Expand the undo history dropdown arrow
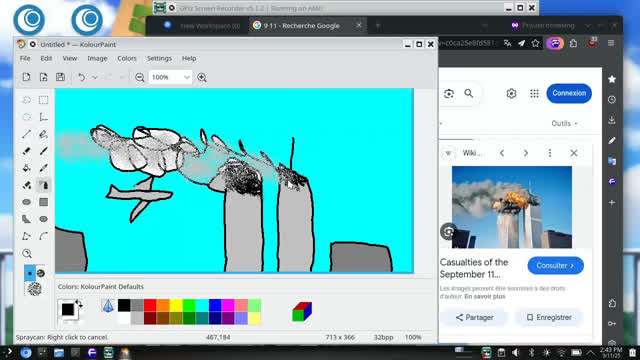640x360 pixels. tap(95, 77)
